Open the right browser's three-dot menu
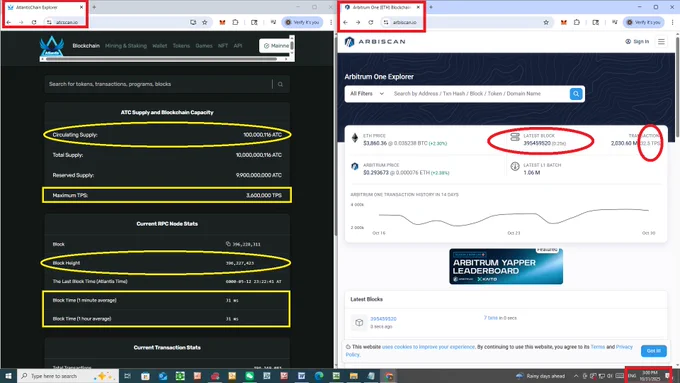 [673, 22]
